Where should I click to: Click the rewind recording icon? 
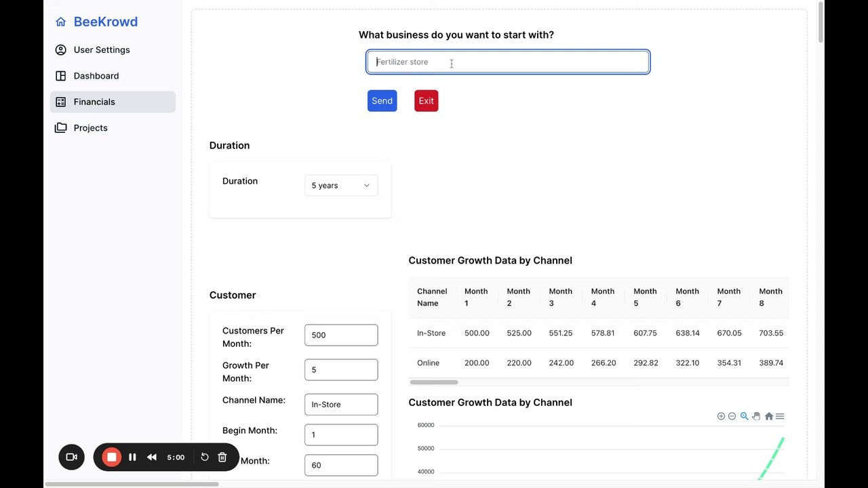coord(152,457)
